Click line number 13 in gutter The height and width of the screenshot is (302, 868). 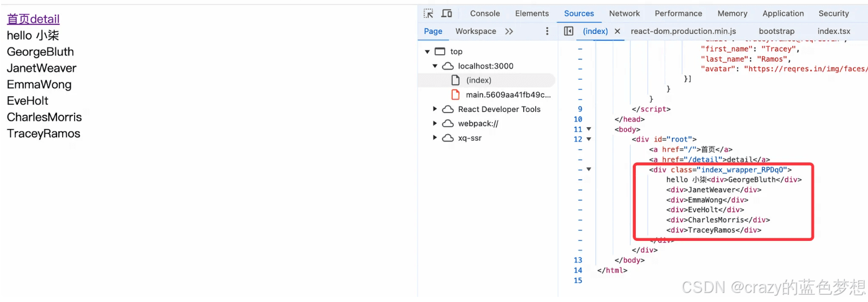tap(578, 260)
